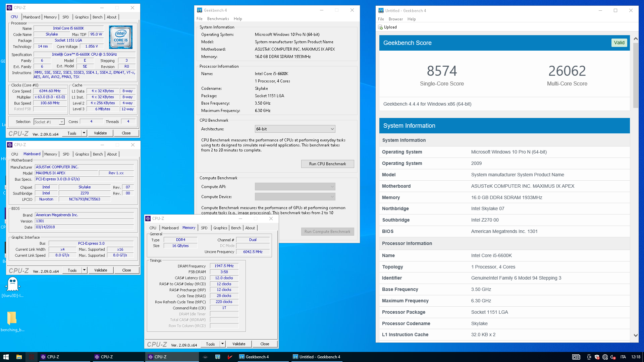Open the Benchmarks menu in Geekbench 4
Viewport: 644px width, 362px height.
coord(218,19)
